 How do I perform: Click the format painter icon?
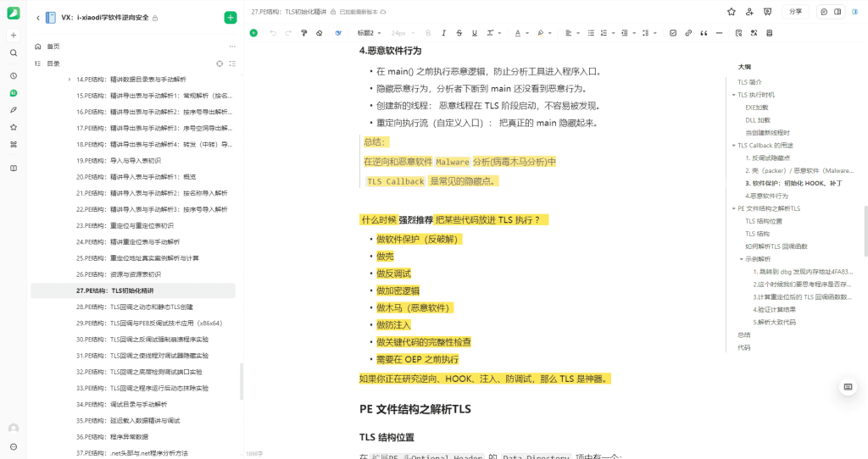point(303,33)
